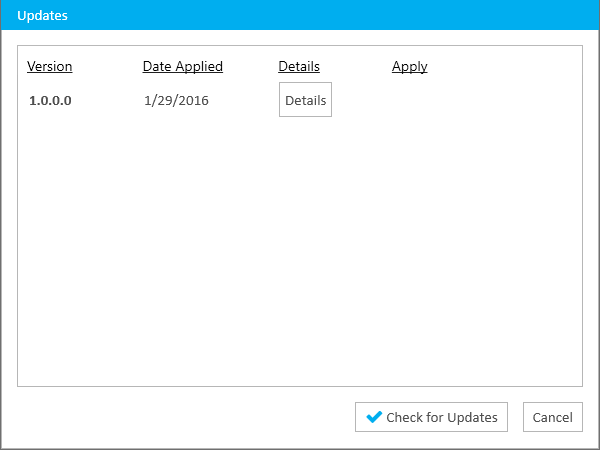Click the Check for Updates button
The image size is (600, 450).
[x=431, y=417]
